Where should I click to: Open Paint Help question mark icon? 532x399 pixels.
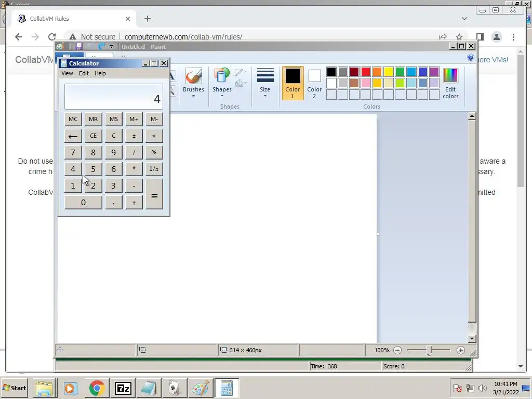pos(471,57)
